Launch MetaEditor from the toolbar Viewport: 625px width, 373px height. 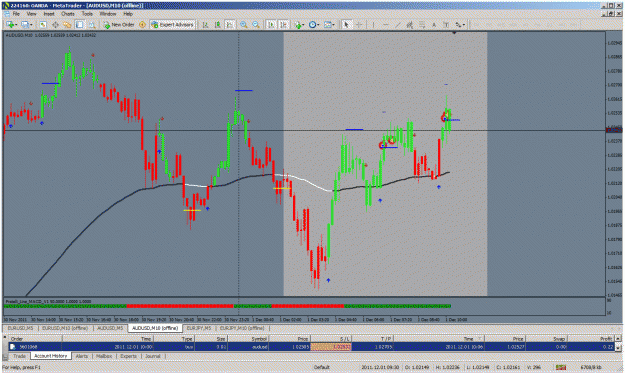(142, 25)
